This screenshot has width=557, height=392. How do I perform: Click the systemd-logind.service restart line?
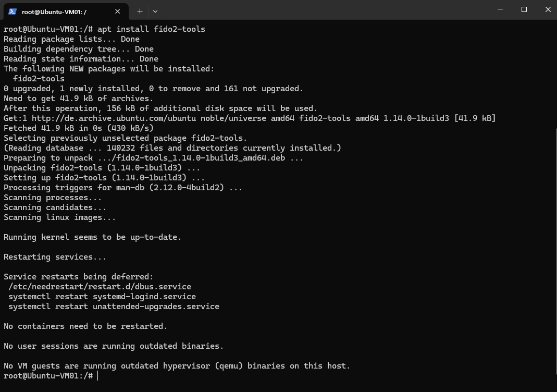[x=102, y=297]
